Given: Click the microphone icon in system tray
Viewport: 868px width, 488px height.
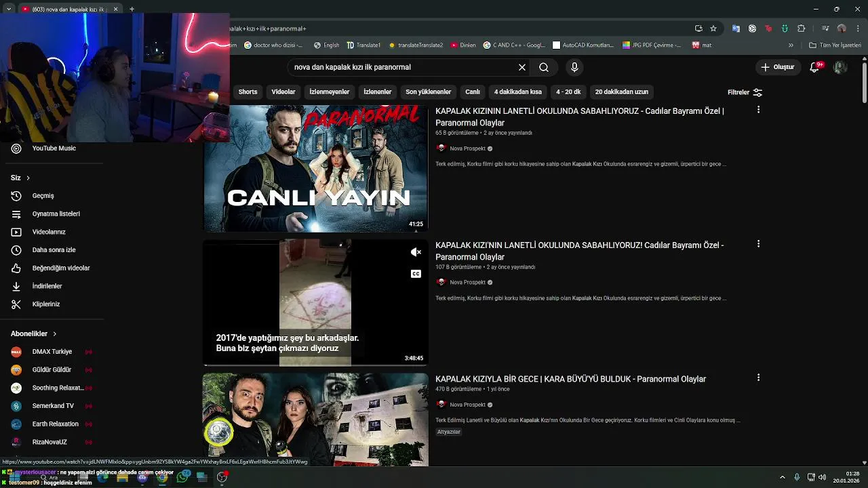Looking at the screenshot, I should pos(797,477).
